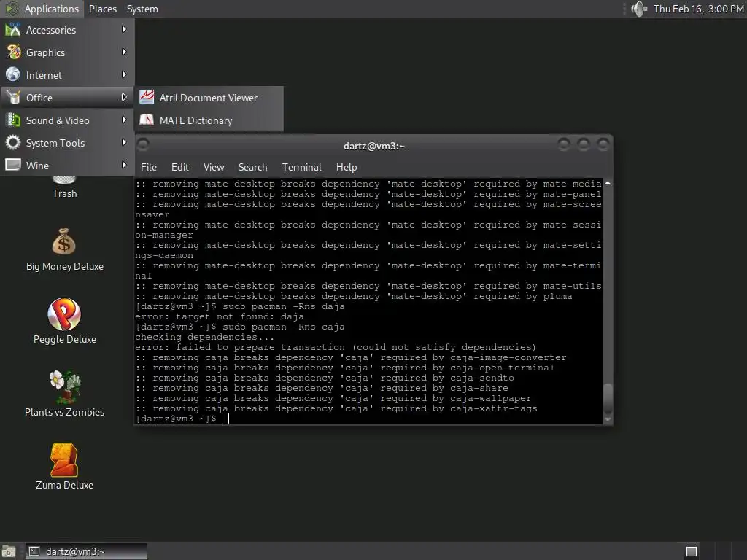Screen dimensions: 747x560
Task: Click the terminal icon in taskbar button
Action: click(34, 551)
